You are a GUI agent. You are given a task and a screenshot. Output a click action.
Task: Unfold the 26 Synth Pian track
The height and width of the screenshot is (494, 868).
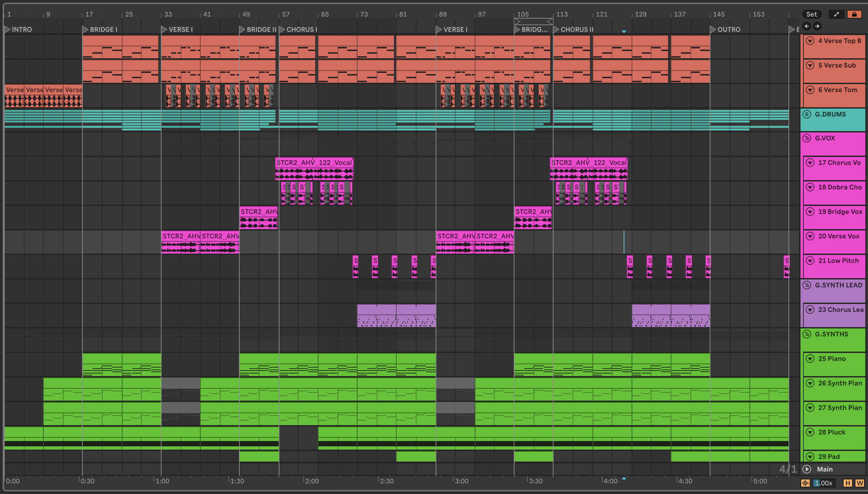pos(810,383)
